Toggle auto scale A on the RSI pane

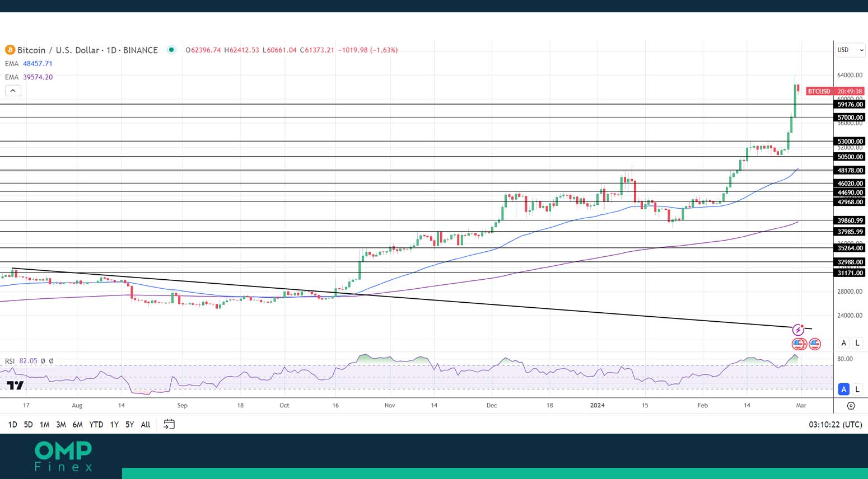[843, 389]
